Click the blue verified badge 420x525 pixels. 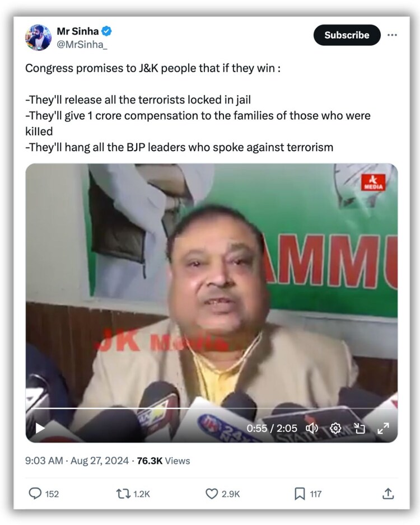pyautogui.click(x=106, y=31)
